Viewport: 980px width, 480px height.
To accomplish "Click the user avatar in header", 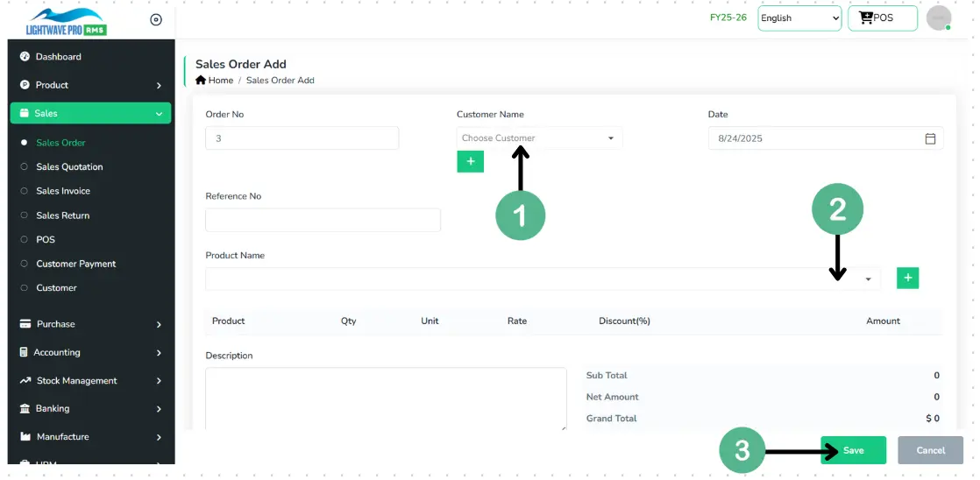I will pos(939,18).
